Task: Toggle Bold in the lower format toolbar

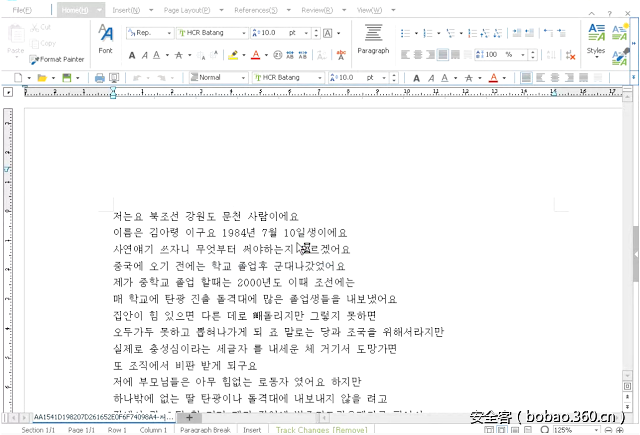Action: (x=416, y=78)
